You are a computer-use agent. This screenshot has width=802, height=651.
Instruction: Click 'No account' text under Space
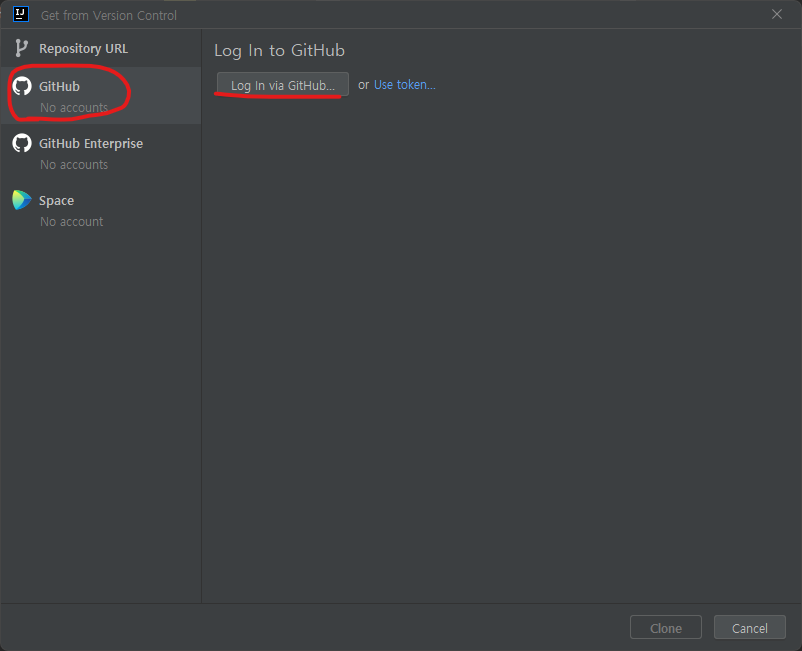(72, 221)
